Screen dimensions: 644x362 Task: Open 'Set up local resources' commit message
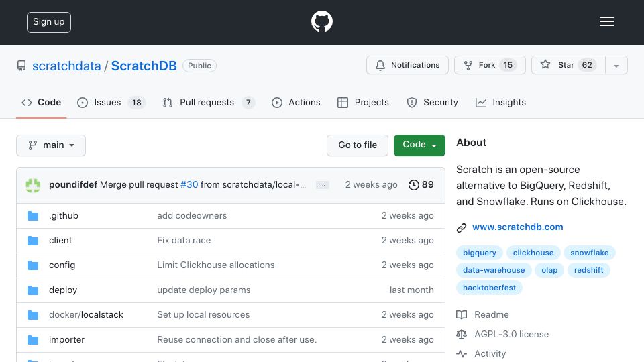point(203,315)
